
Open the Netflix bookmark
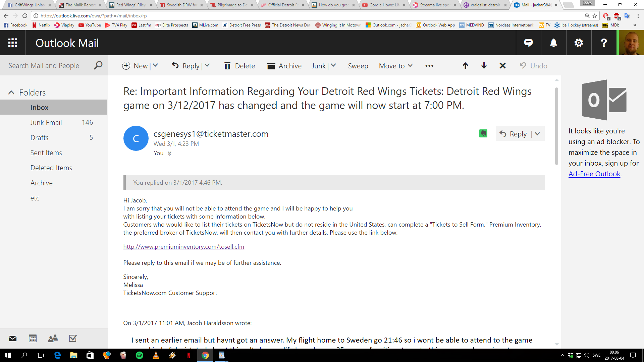point(41,25)
